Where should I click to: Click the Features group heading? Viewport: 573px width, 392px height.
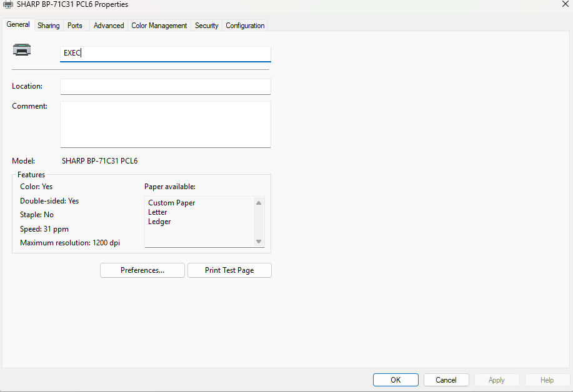click(x=31, y=175)
